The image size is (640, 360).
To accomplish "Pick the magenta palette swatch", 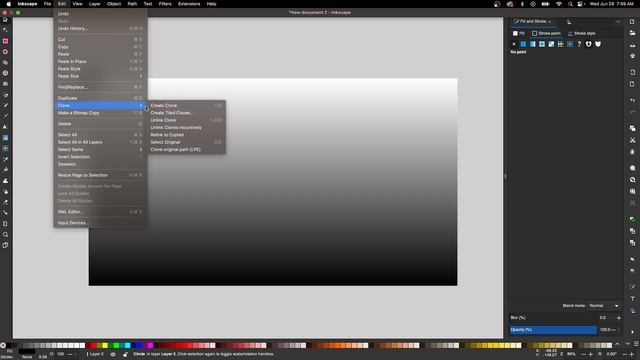I will point(150,345).
